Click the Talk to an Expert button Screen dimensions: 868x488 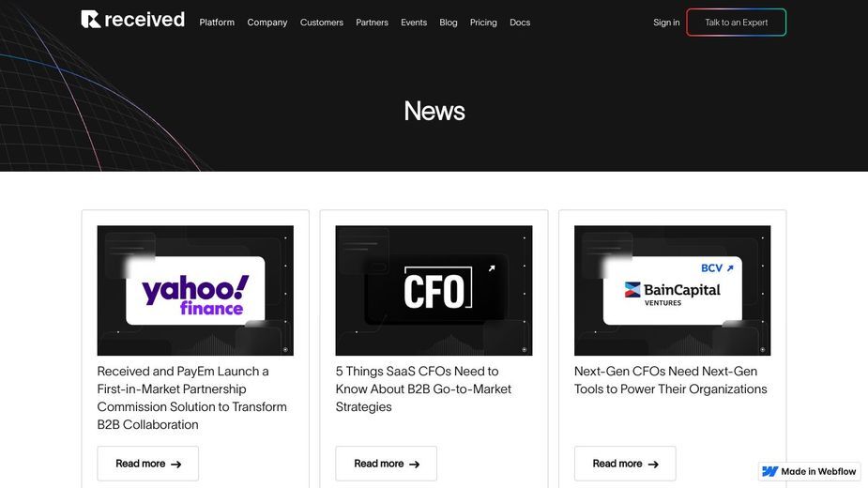click(737, 23)
